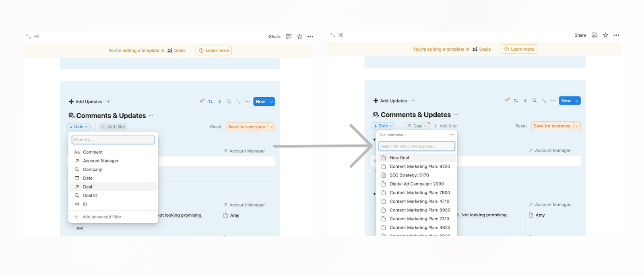
Task: Open database options dots in right toolbar
Action: tap(553, 101)
